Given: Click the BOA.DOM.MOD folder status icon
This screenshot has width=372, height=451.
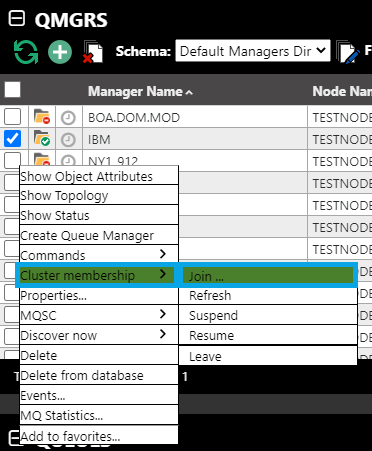Looking at the screenshot, I should pos(42,117).
